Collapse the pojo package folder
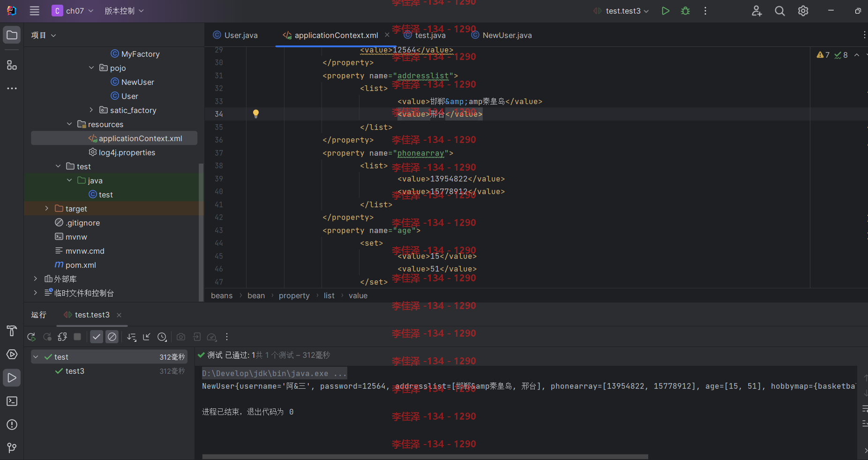868x460 pixels. (91, 68)
